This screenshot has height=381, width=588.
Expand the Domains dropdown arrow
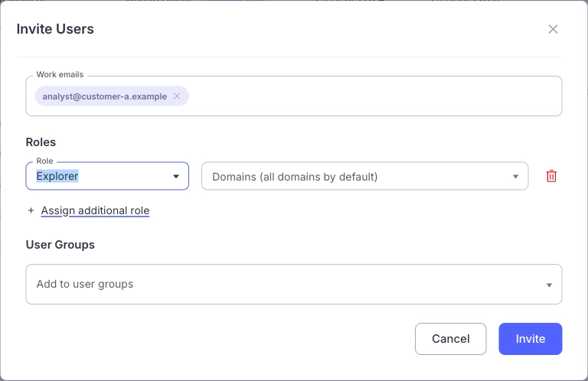point(515,177)
